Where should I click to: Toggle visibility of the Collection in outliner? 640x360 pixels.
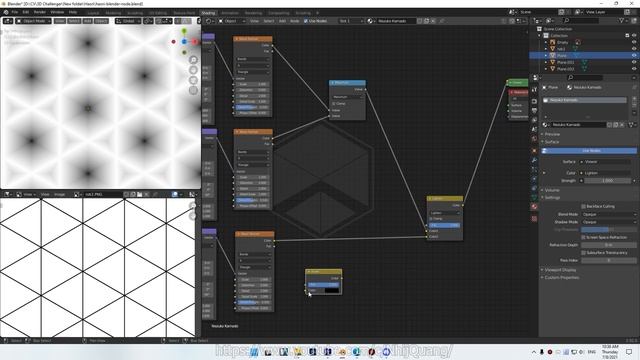coord(634,36)
